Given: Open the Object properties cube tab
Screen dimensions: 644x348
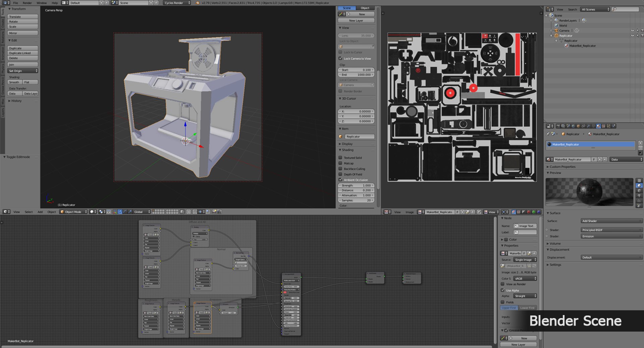Looking at the screenshot, I should coord(578,126).
